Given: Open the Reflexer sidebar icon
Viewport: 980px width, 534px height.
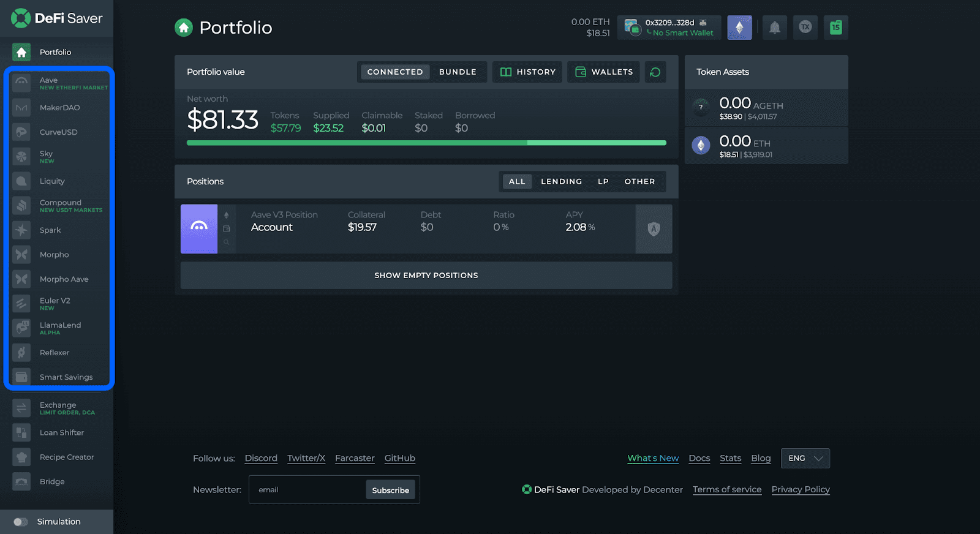Looking at the screenshot, I should (x=21, y=353).
